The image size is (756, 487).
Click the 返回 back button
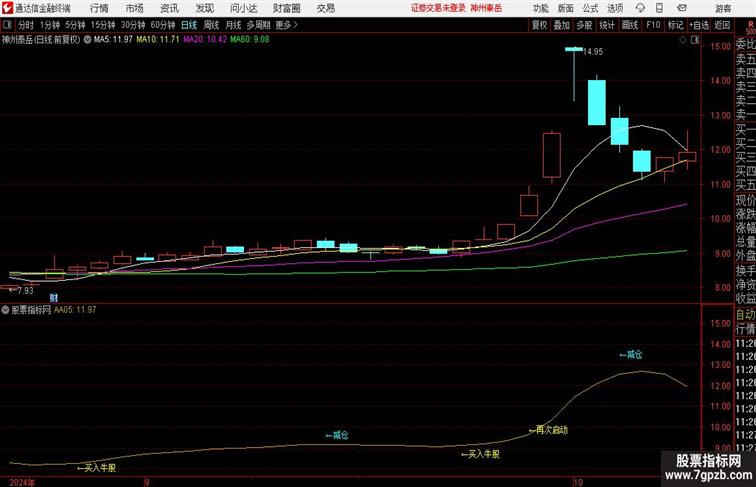[722, 25]
